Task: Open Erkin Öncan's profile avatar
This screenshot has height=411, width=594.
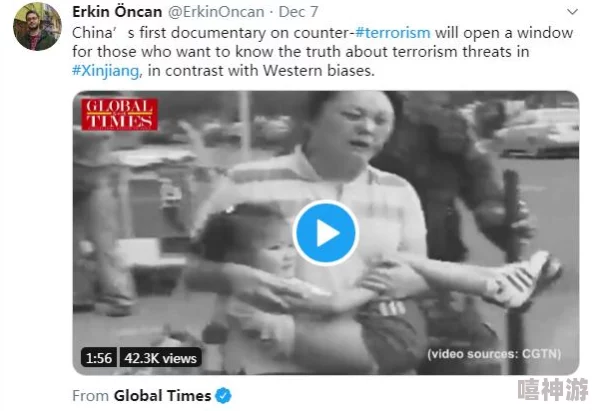Action: click(x=37, y=27)
